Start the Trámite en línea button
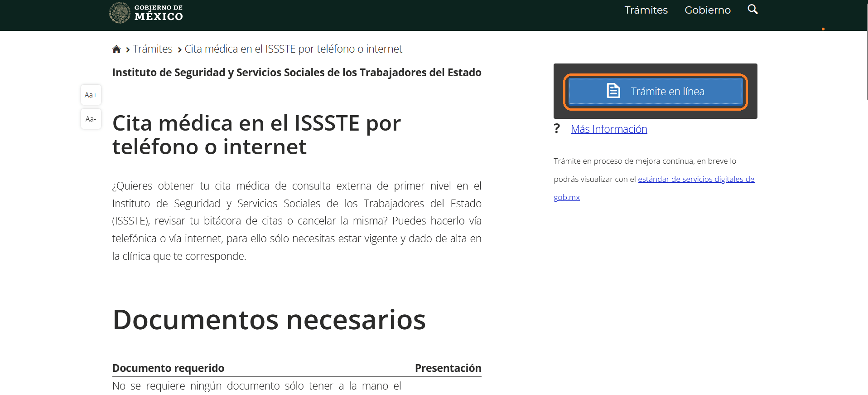This screenshot has height=395, width=868. [656, 92]
